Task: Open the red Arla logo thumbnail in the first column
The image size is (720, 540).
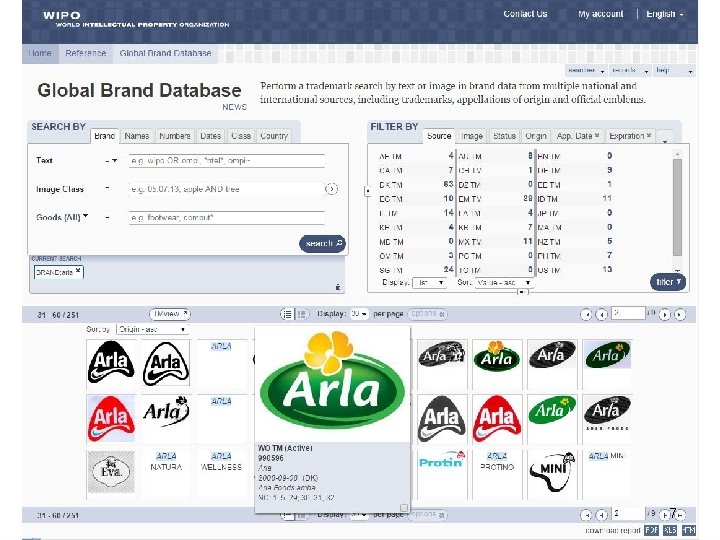Action: pyautogui.click(x=111, y=418)
